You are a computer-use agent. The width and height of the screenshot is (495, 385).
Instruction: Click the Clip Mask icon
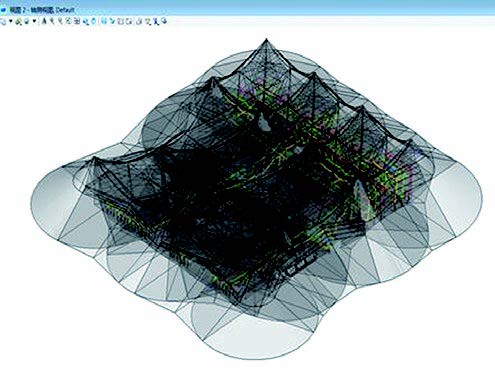point(139,22)
